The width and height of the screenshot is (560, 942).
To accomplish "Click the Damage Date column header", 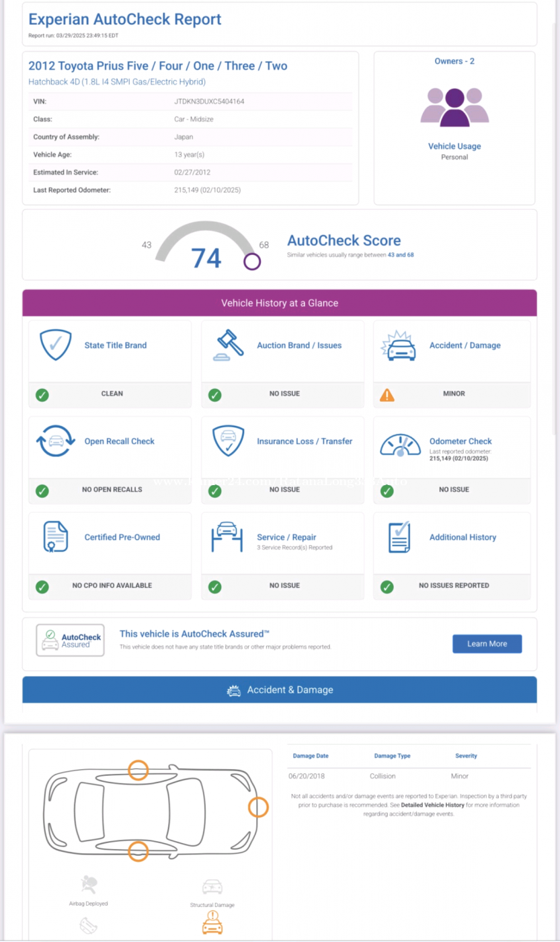I will (311, 756).
